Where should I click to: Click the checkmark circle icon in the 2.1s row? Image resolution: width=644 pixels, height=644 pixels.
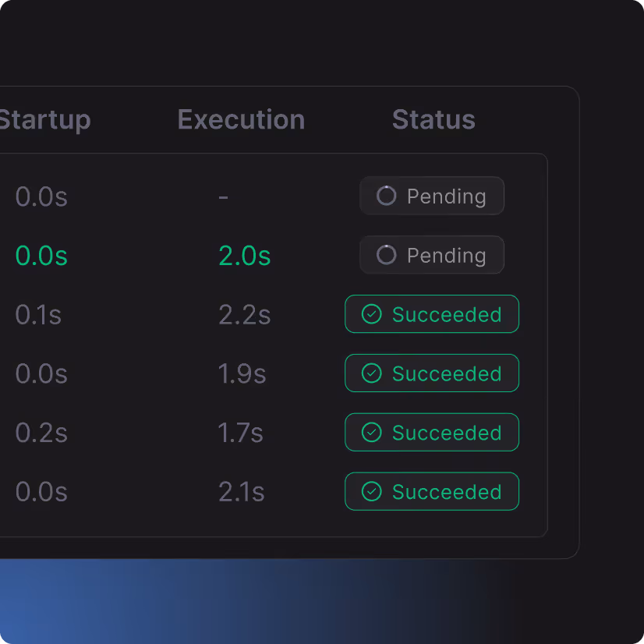[x=371, y=492]
